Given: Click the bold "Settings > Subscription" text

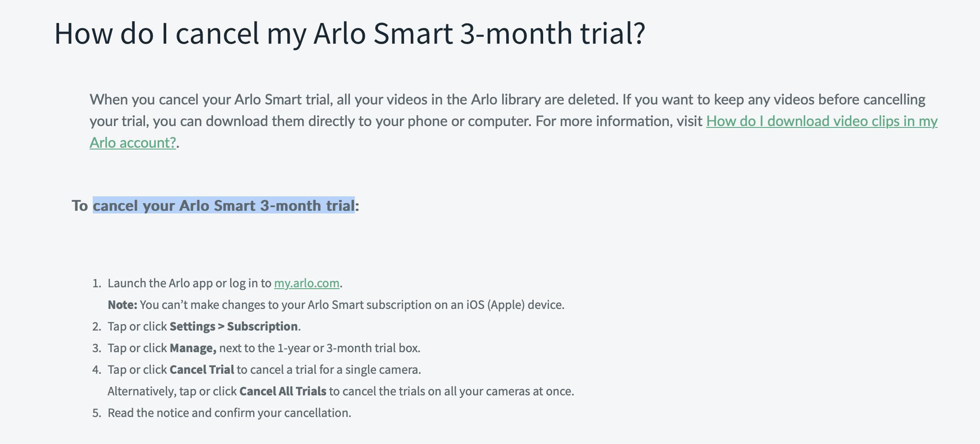Looking at the screenshot, I should point(233,326).
